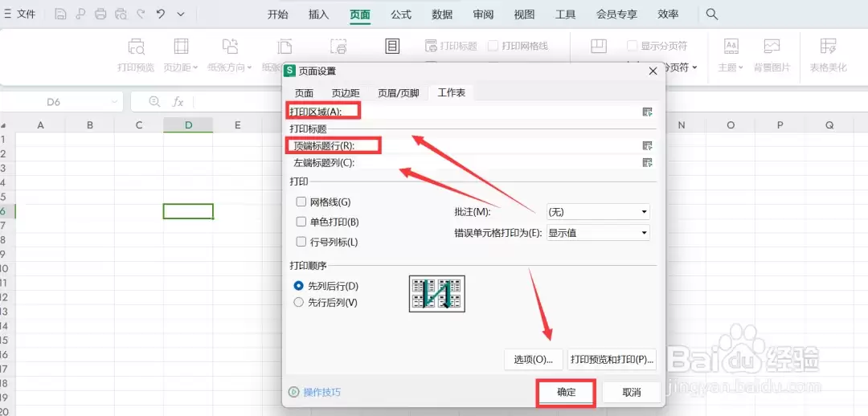Screen dimensions: 868x416
Task: Enable the 网格线 checkbox
Action: click(301, 202)
